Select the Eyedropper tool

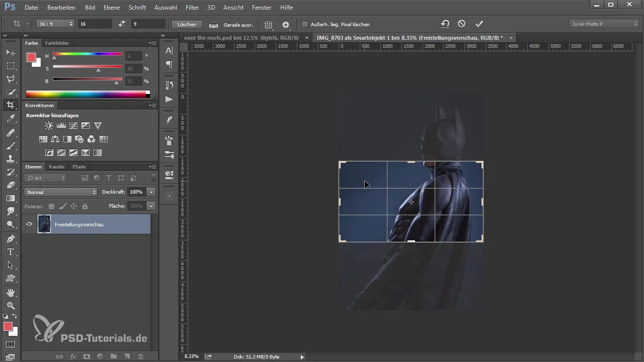point(10,119)
